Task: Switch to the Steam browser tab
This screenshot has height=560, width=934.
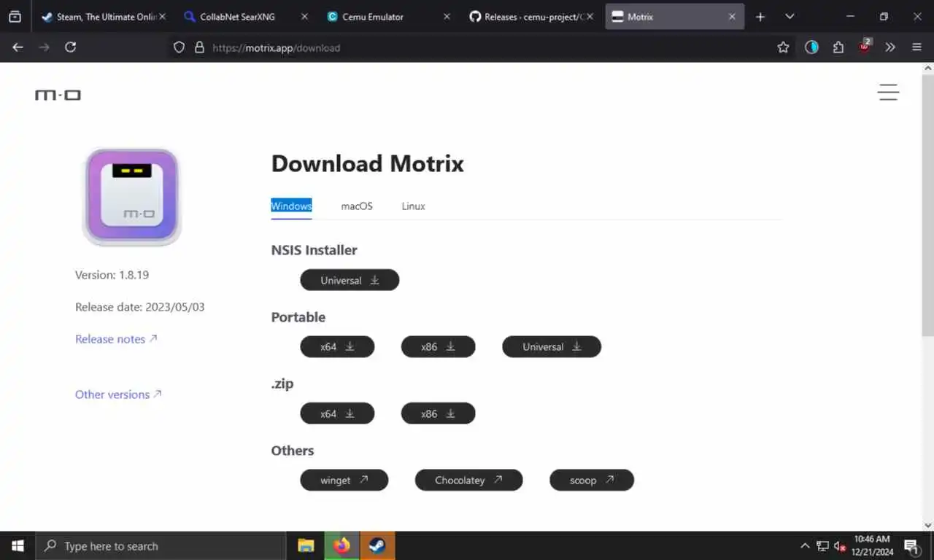Action: click(x=100, y=17)
